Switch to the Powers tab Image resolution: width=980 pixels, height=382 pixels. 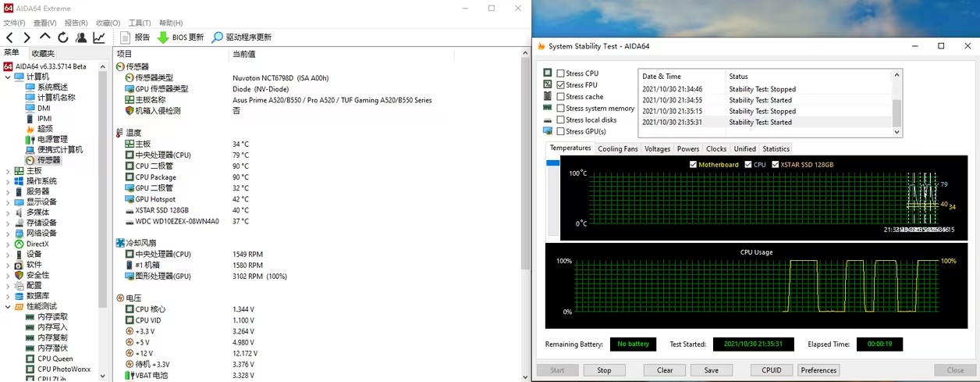(688, 148)
